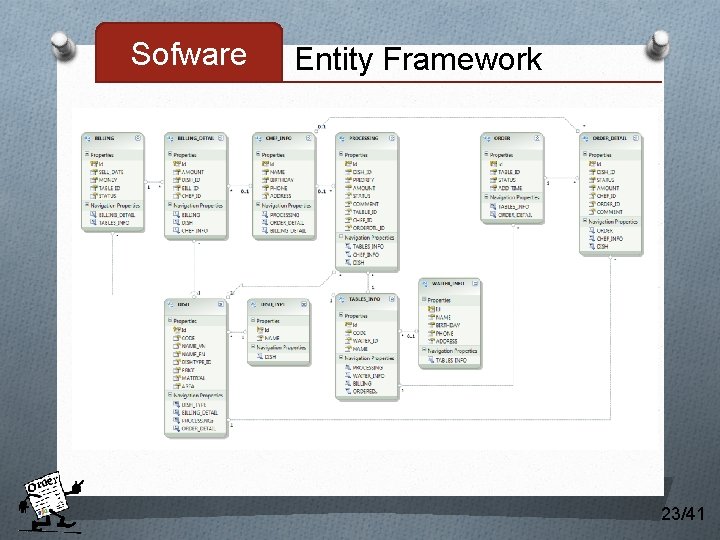Select the Id key icon in ORDER_DETAIL
Screen dimensions: 720x540
pyautogui.click(x=592, y=163)
